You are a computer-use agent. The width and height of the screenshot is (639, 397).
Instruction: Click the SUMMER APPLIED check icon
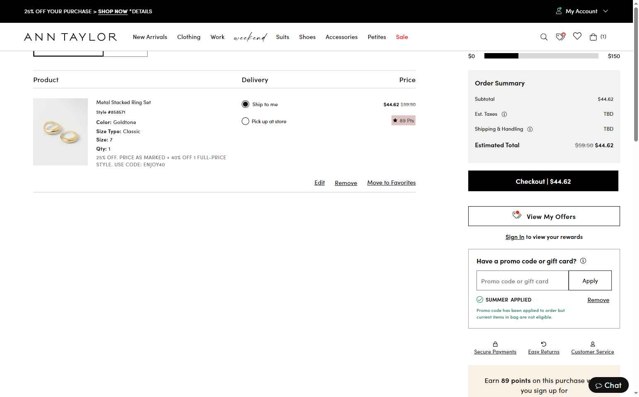tap(480, 300)
